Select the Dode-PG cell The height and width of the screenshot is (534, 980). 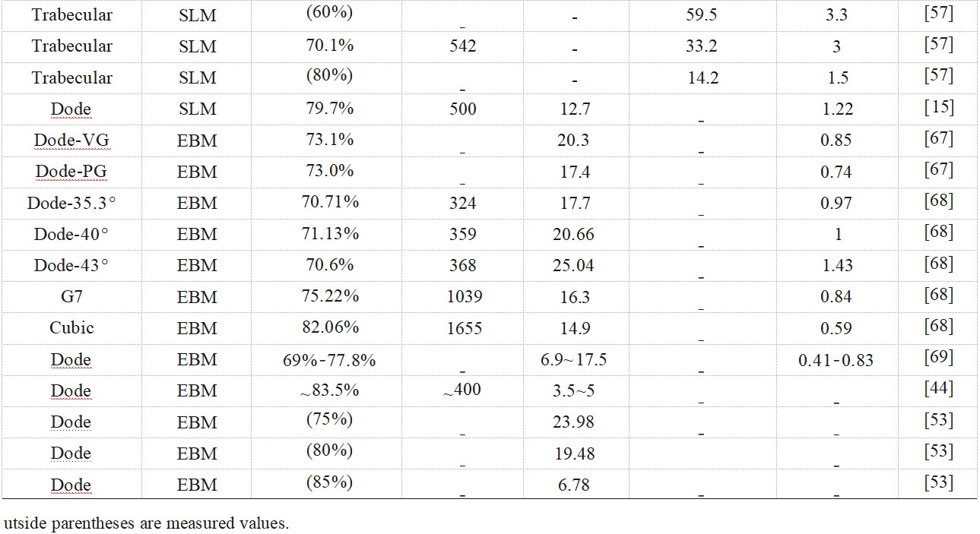tap(71, 172)
